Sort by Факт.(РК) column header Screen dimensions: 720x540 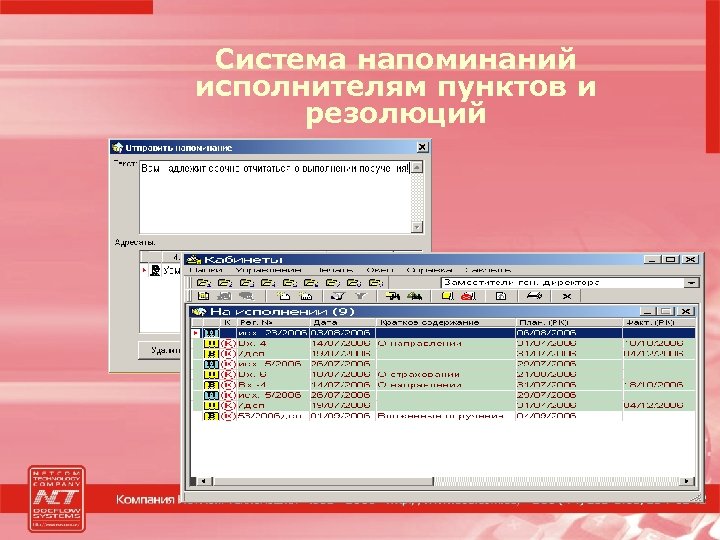659,322
